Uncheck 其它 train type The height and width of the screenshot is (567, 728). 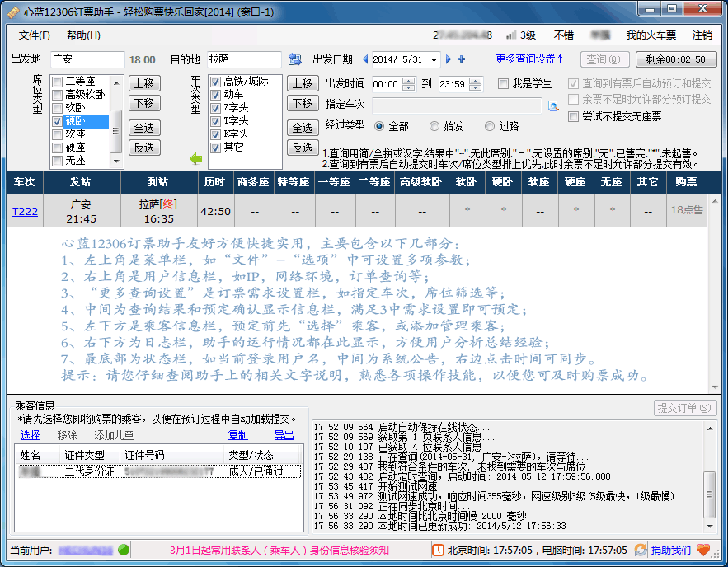[215, 148]
